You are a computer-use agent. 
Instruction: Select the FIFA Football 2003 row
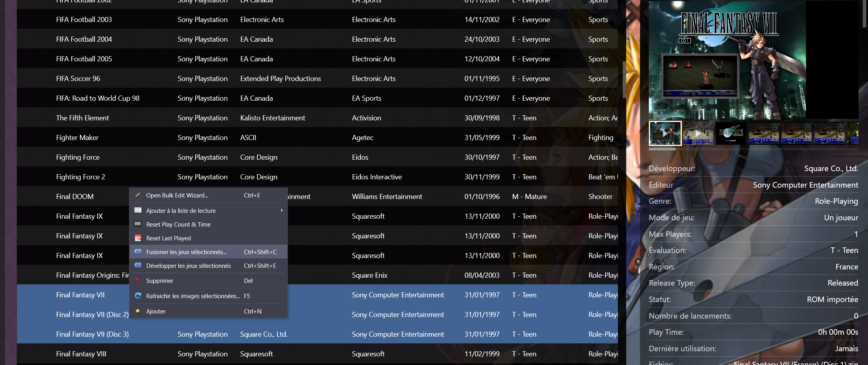(x=317, y=19)
